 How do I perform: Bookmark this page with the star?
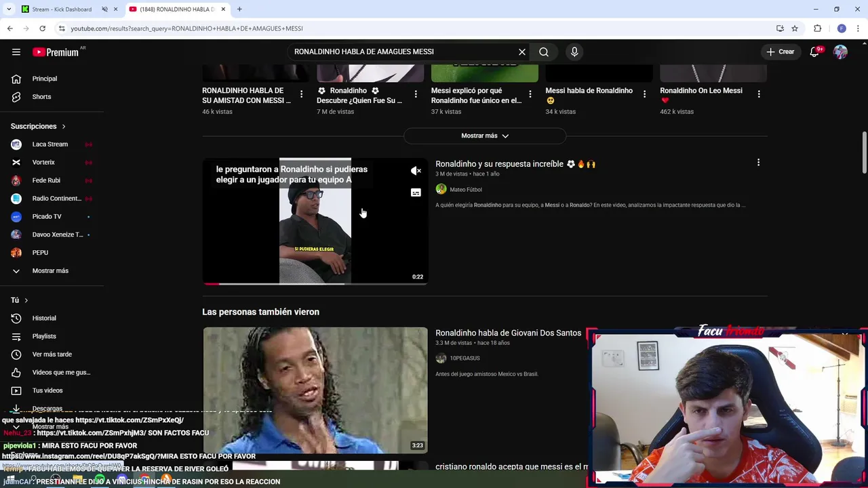point(795,28)
